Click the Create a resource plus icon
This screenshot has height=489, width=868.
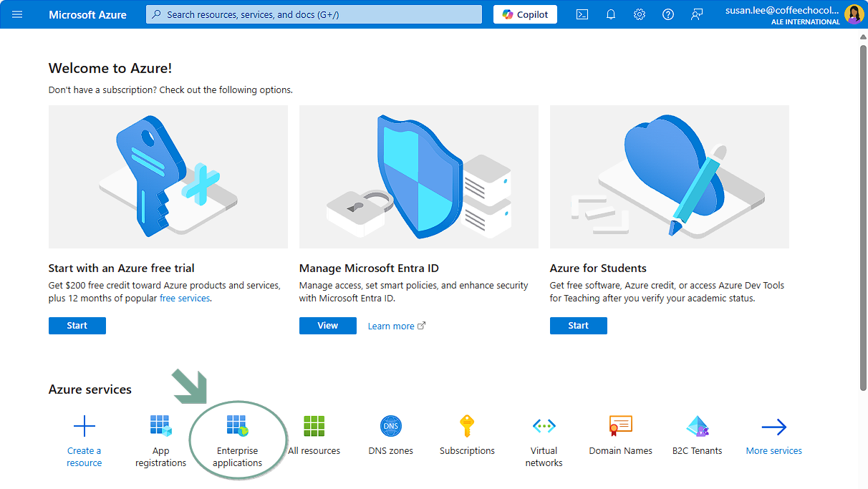(85, 427)
